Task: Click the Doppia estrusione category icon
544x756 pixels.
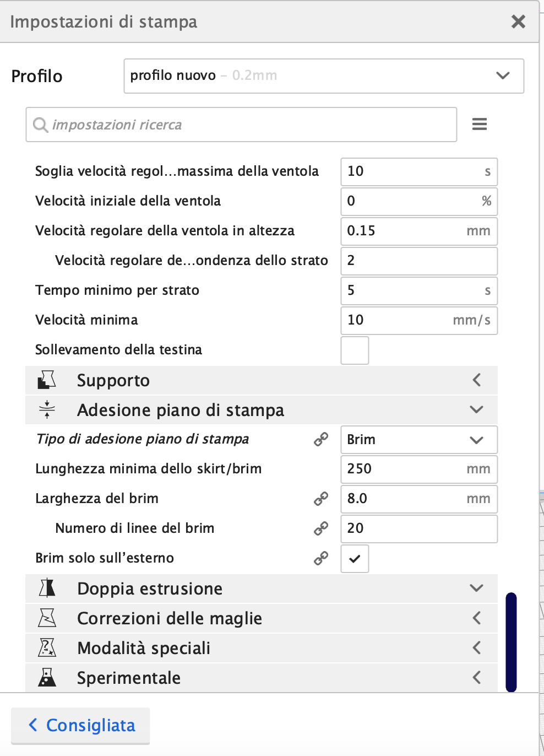Action: point(47,588)
